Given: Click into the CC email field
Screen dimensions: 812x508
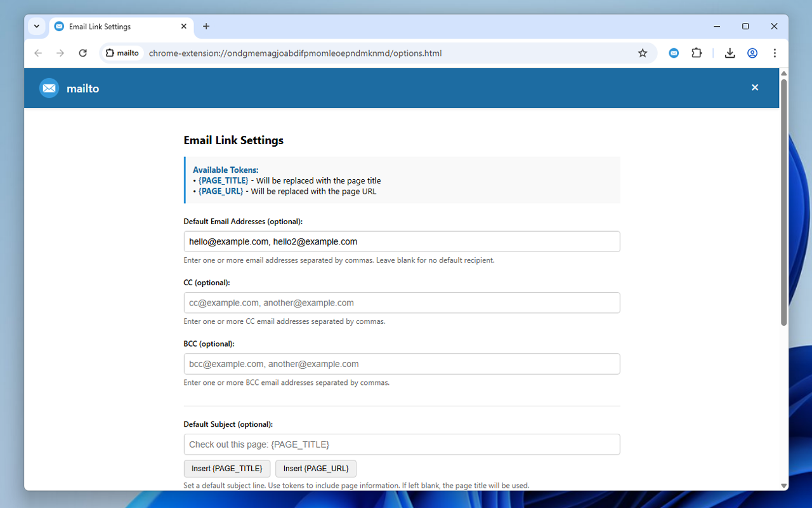Looking at the screenshot, I should pyautogui.click(x=402, y=303).
